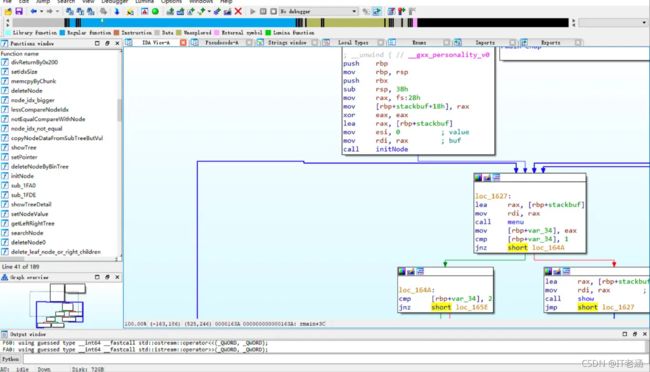Click the open file folder icon

click(x=8, y=11)
